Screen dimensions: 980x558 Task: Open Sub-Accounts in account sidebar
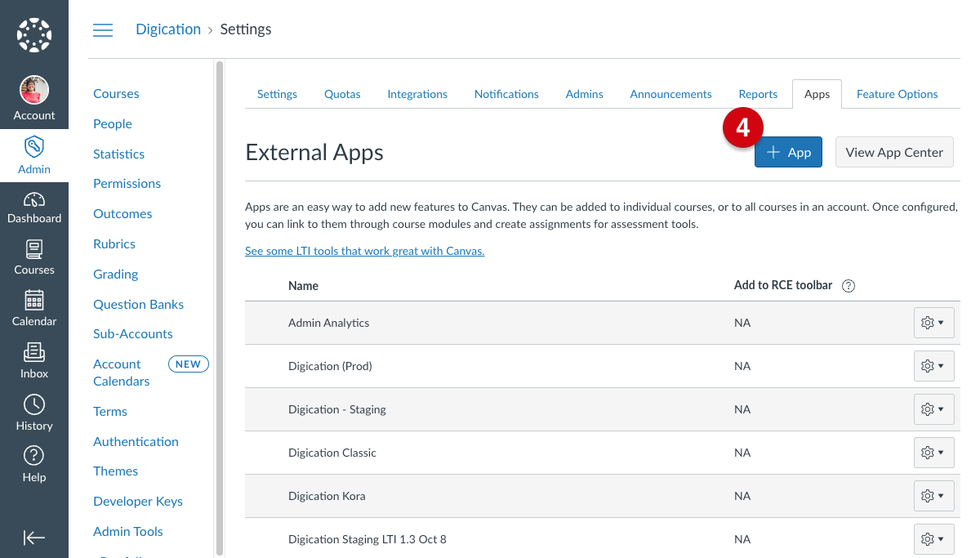pyautogui.click(x=133, y=333)
